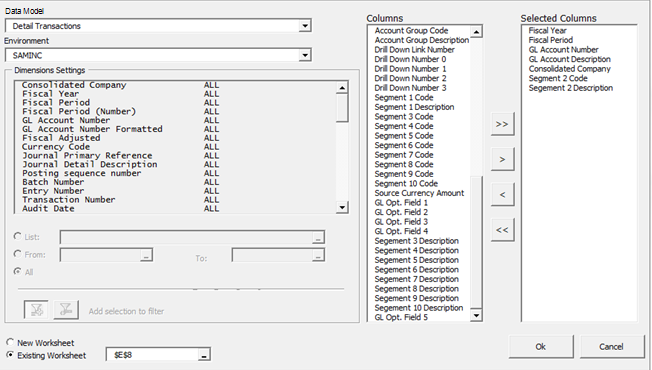Viewport: 652px width, 370px height.
Task: Select the Existing Worksheet radio option
Action: (10, 355)
